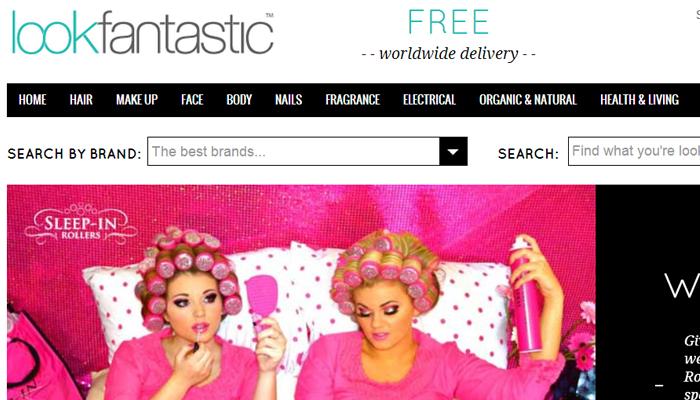Go to the ELECTRICAL category

point(429,100)
